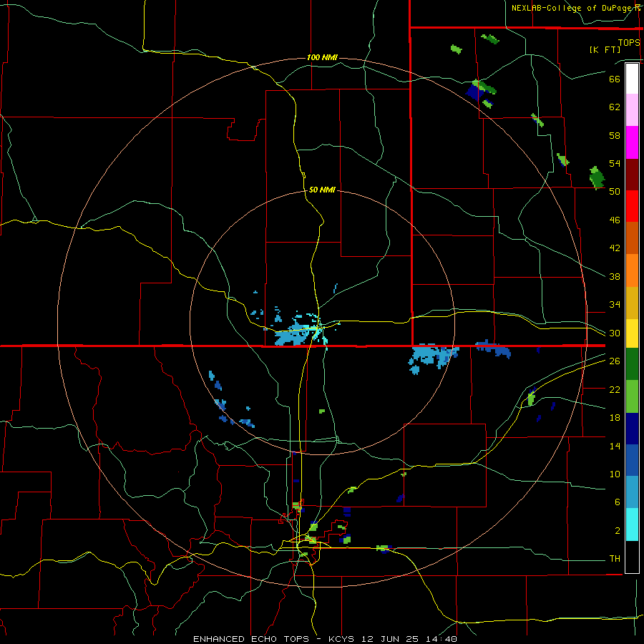
Task: Pick the light green legend swatch
Action: pos(632,396)
